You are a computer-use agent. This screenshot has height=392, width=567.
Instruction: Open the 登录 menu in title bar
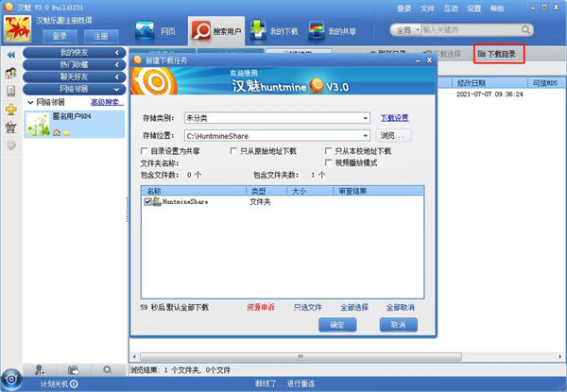[404, 9]
